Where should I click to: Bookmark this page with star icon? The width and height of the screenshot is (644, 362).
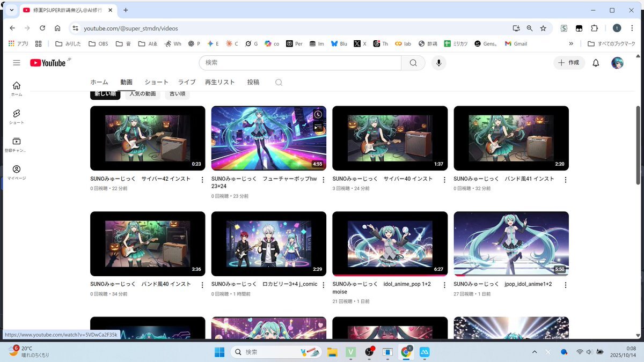point(543,28)
